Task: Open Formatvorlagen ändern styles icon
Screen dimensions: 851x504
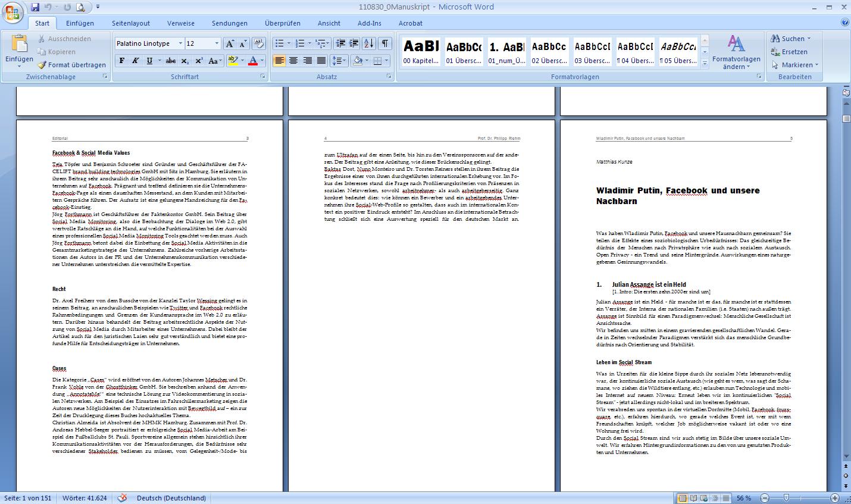Action: coord(736,52)
